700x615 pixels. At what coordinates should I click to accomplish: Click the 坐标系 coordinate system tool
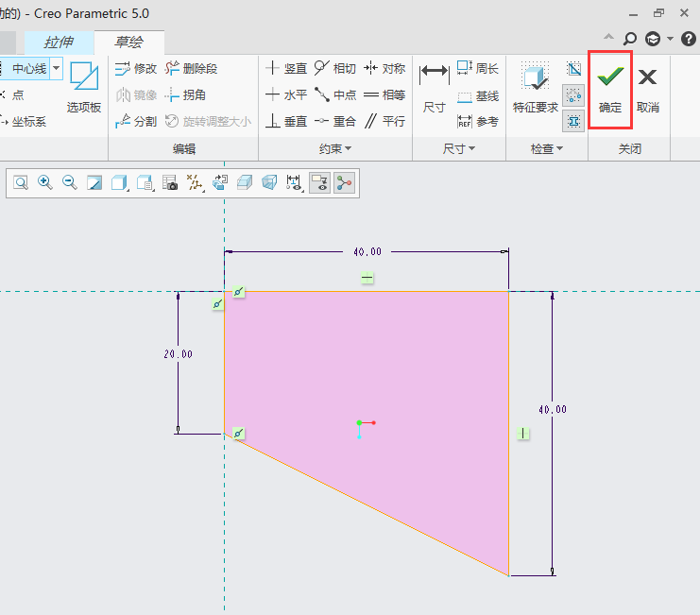pos(24,121)
